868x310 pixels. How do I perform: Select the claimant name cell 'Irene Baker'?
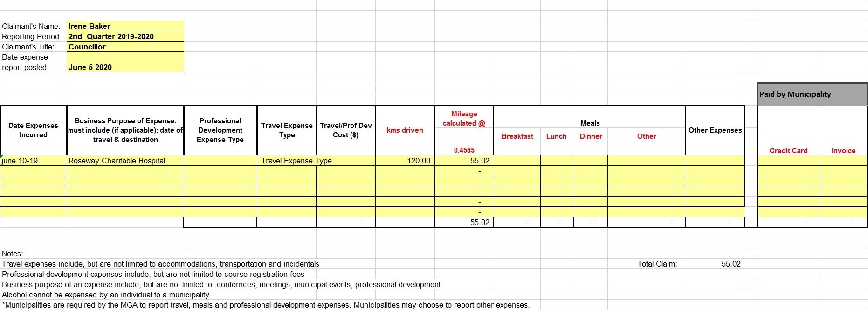(x=125, y=26)
